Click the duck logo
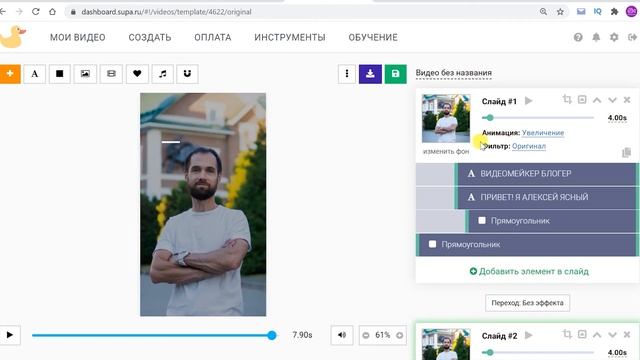This screenshot has width=640, height=360. click(x=12, y=37)
